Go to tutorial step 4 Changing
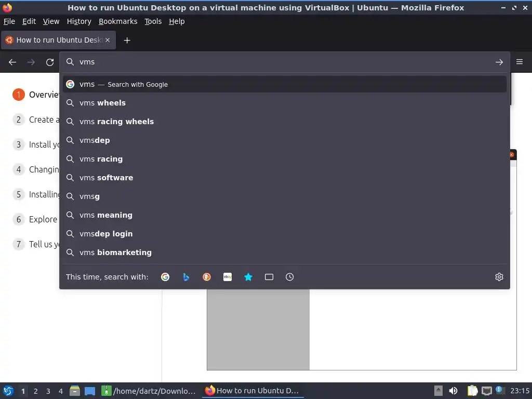The image size is (532, 399). pos(36,169)
